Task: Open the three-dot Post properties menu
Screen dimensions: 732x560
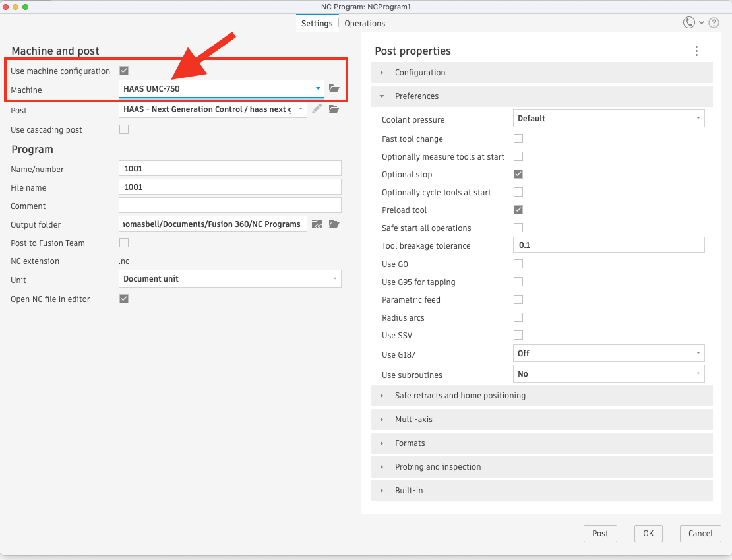Action: tap(696, 51)
